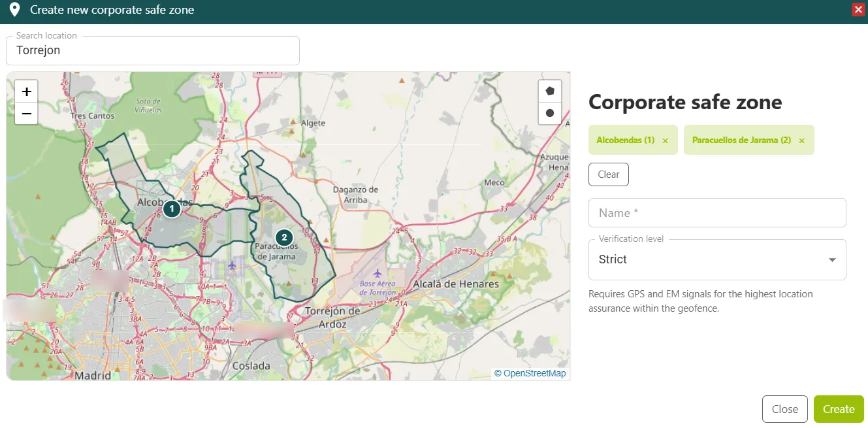Click Torrejón de Ardoz map label
The image size is (868, 428).
tap(333, 318)
